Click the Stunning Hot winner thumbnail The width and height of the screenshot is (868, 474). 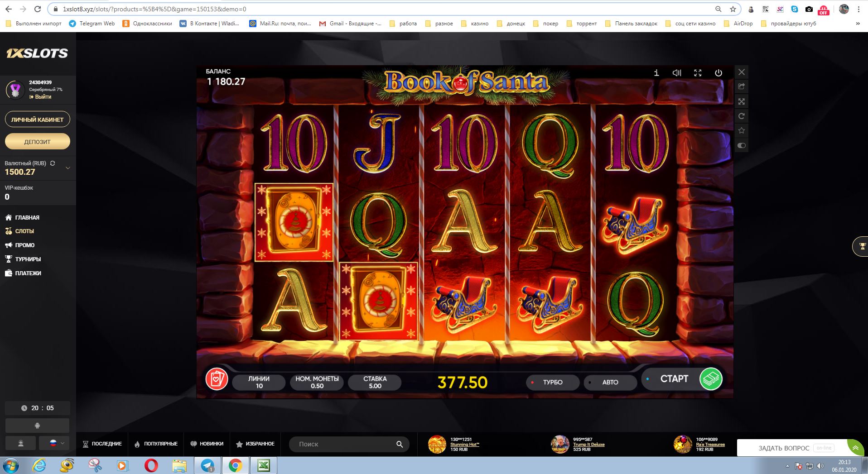tap(437, 444)
